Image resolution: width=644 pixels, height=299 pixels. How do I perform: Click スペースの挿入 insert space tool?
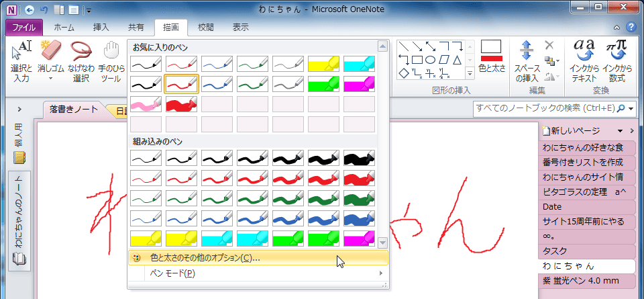click(526, 62)
